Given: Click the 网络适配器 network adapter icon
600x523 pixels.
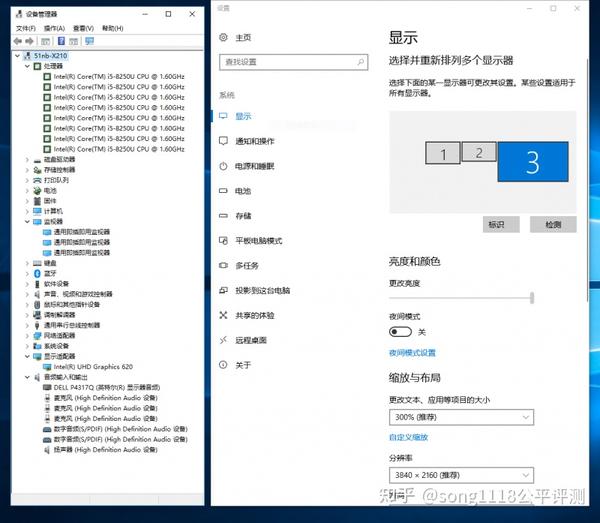Looking at the screenshot, I should (37, 336).
